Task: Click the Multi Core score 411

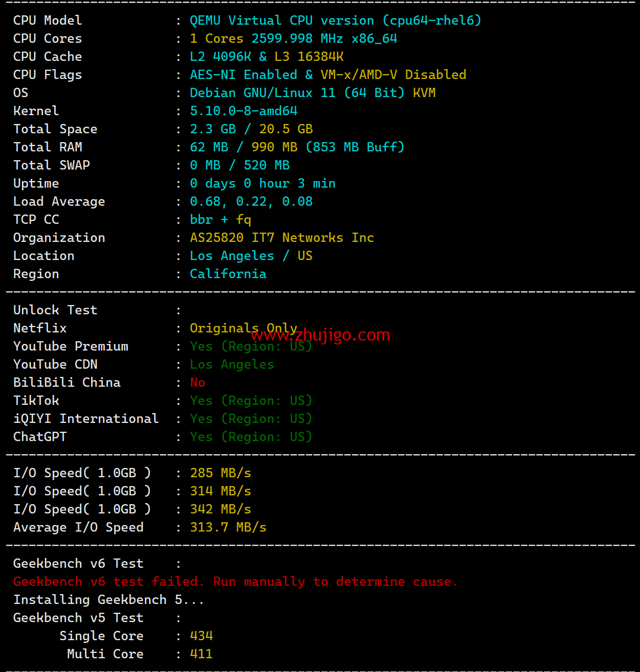Action: [x=201, y=654]
